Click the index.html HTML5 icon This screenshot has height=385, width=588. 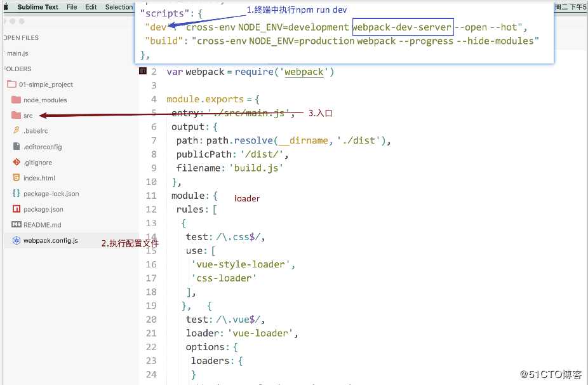[16, 177]
